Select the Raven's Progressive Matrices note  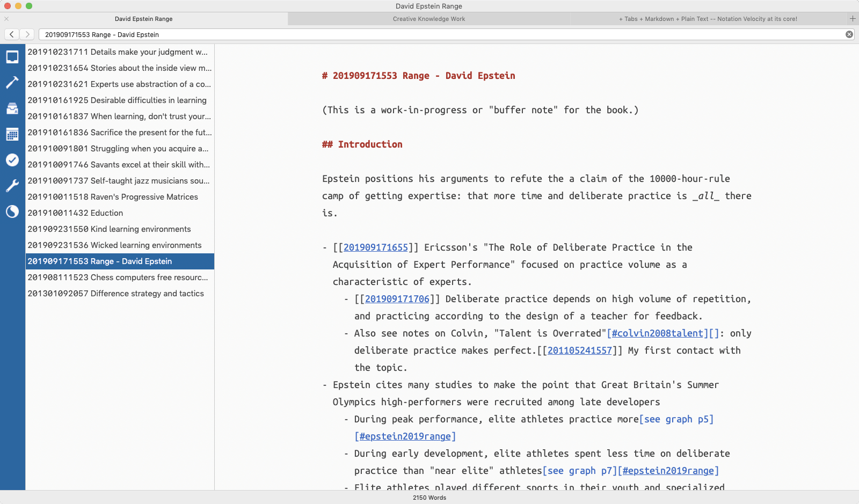click(113, 197)
